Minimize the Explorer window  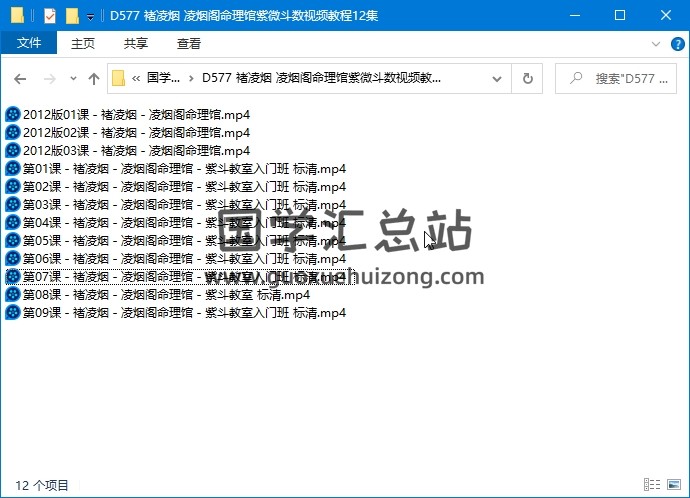(575, 15)
